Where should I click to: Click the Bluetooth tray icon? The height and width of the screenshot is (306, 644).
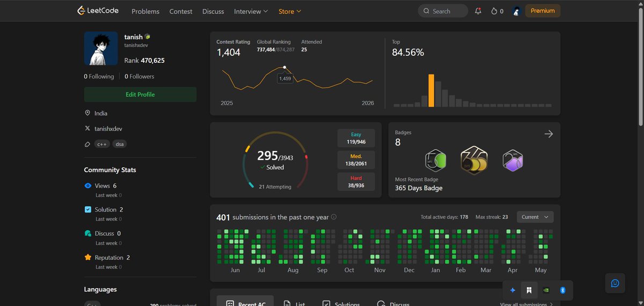[563, 290]
